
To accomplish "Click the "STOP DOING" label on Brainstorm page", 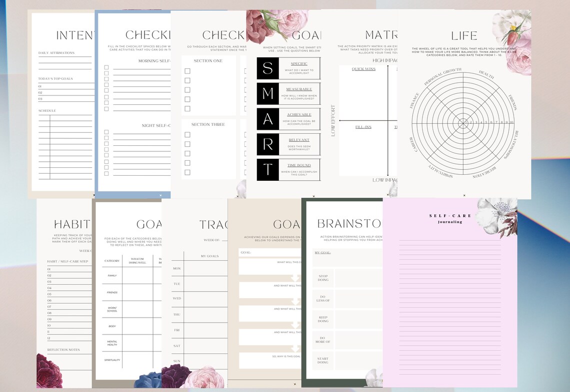I will (x=322, y=278).
